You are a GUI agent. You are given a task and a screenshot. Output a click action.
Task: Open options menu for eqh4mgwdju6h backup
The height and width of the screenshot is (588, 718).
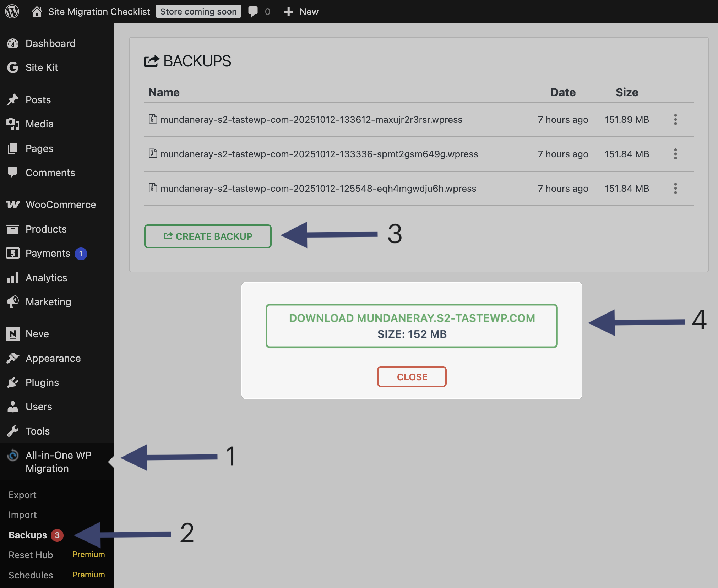[675, 189]
